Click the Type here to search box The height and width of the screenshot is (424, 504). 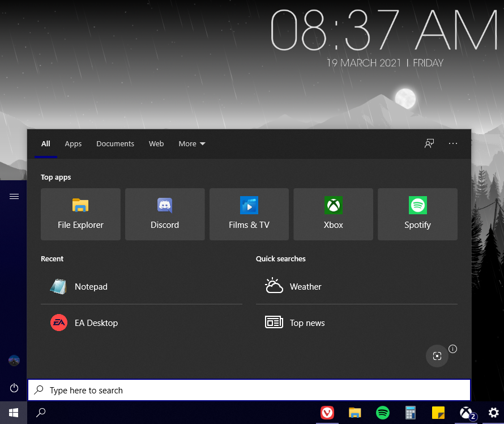[x=249, y=390]
